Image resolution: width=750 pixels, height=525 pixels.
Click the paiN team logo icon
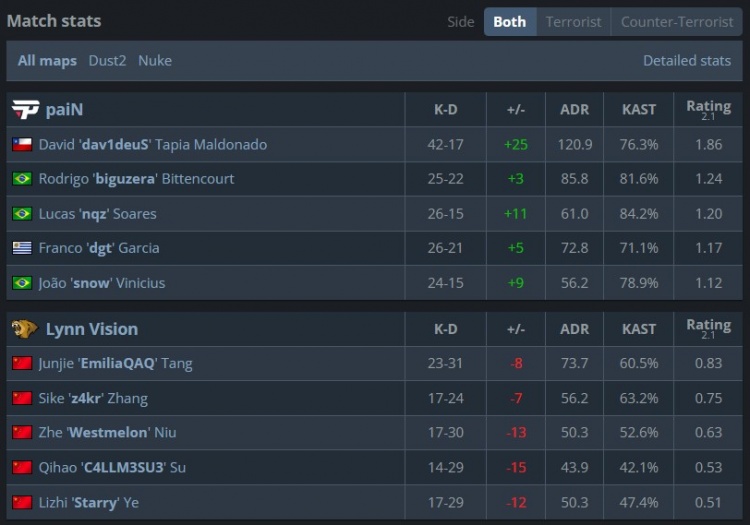pyautogui.click(x=25, y=109)
